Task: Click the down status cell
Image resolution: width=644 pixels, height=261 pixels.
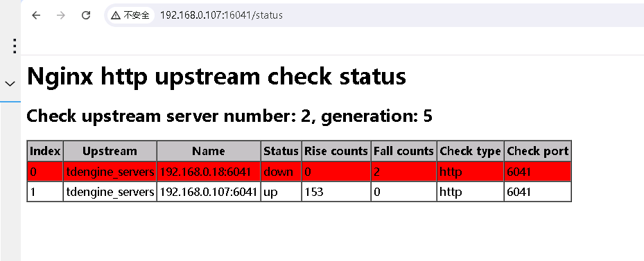Action: (x=281, y=172)
